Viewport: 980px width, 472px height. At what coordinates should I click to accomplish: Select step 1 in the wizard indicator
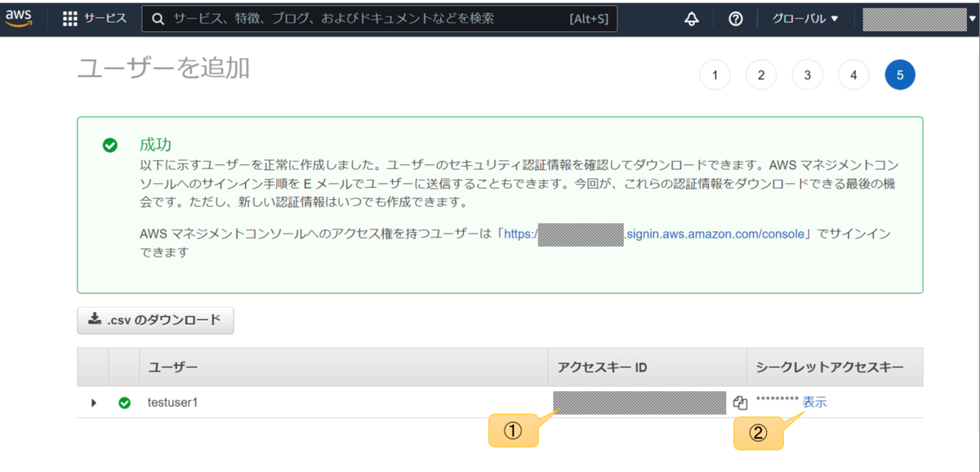[715, 74]
